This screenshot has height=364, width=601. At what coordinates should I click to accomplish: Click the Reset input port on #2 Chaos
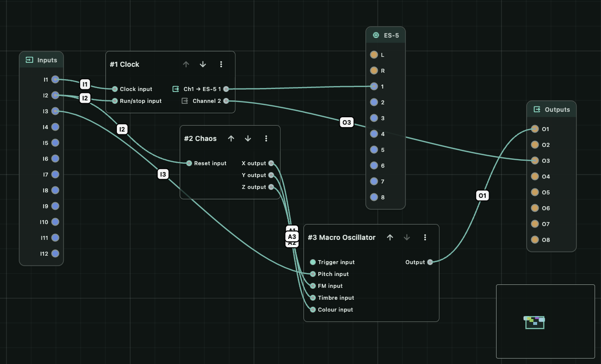pos(189,163)
